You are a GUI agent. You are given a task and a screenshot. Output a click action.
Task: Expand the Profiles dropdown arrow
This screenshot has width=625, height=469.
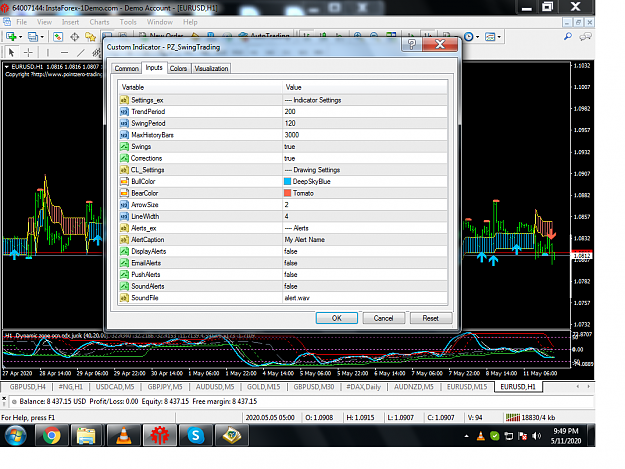pyautogui.click(x=42, y=37)
